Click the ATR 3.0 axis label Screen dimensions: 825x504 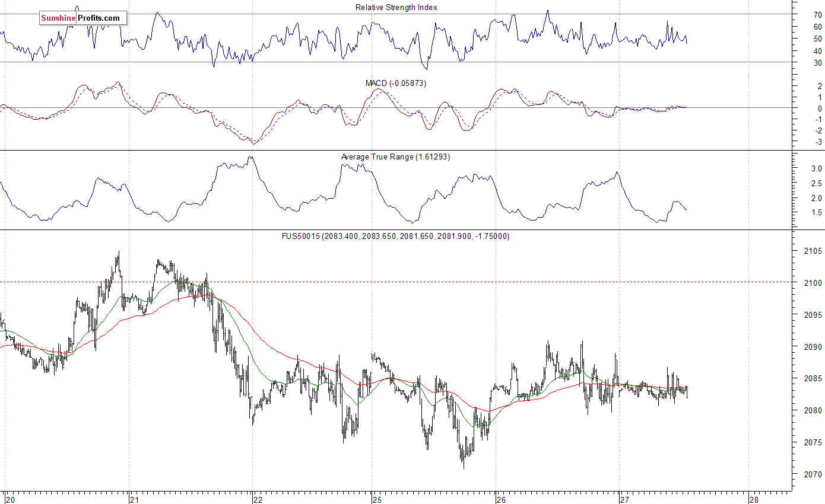(816, 169)
